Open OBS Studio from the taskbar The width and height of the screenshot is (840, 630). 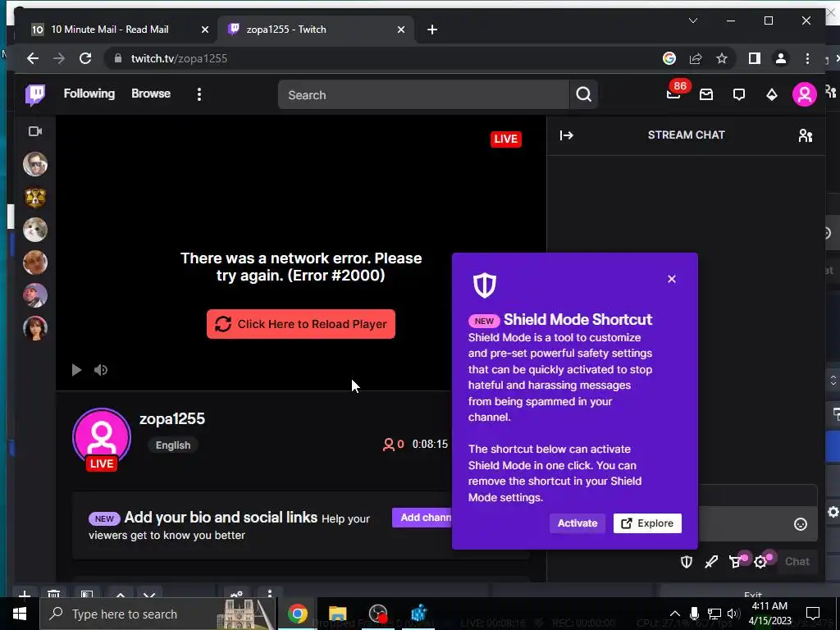click(378, 614)
